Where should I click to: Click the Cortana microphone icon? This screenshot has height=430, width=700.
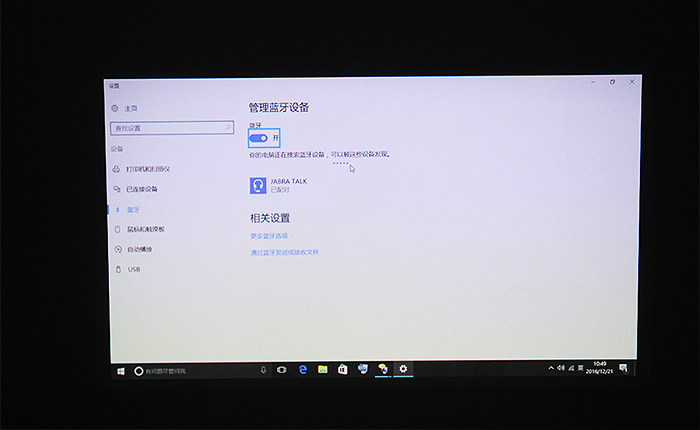[264, 370]
